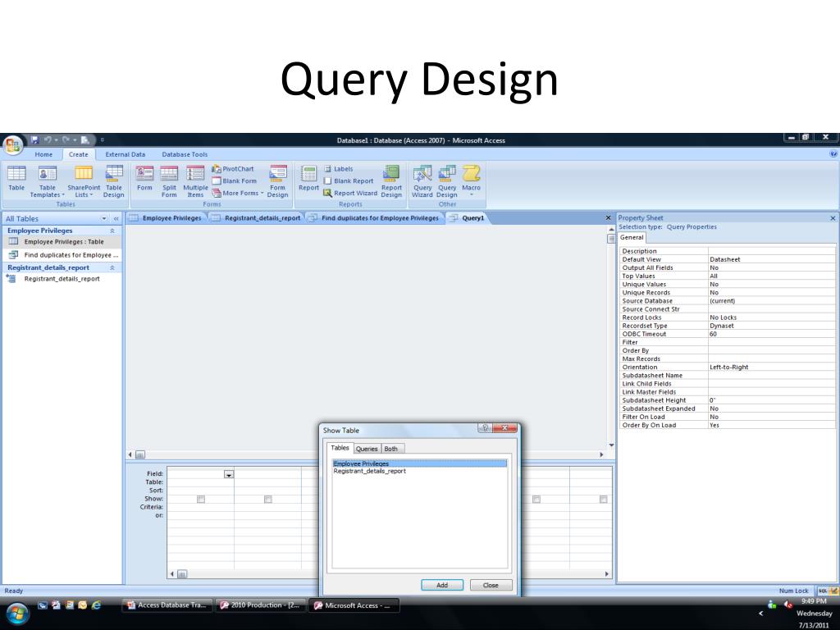Click the Add button in Show Table
Viewport: 840px width, 630px height.
pos(442,585)
